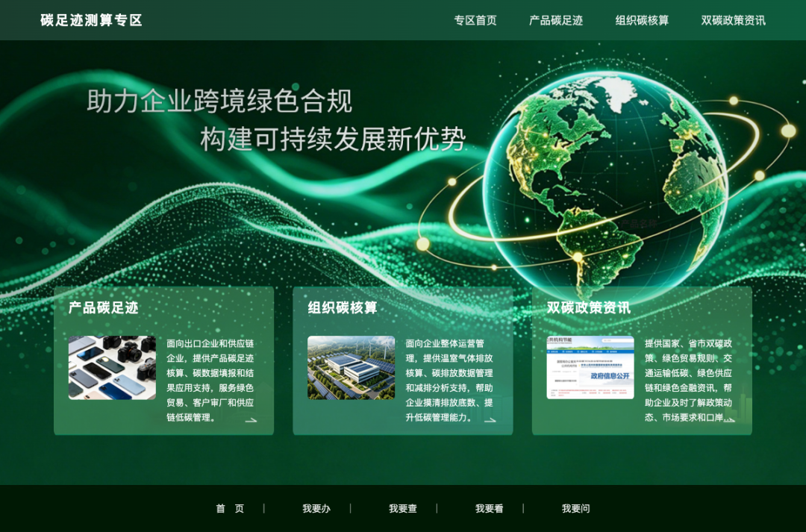Open the 政府信息公开 webpage thumbnail
Viewport: 806px width, 532px height.
(590, 368)
